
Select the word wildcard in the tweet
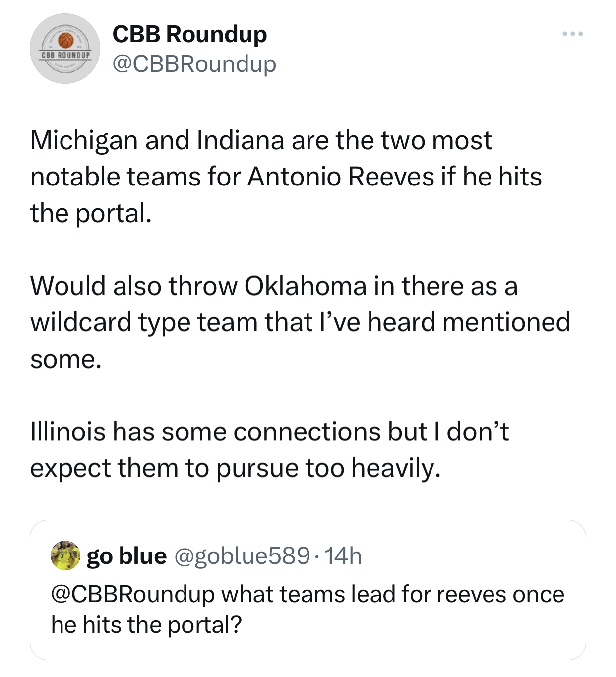80,322
